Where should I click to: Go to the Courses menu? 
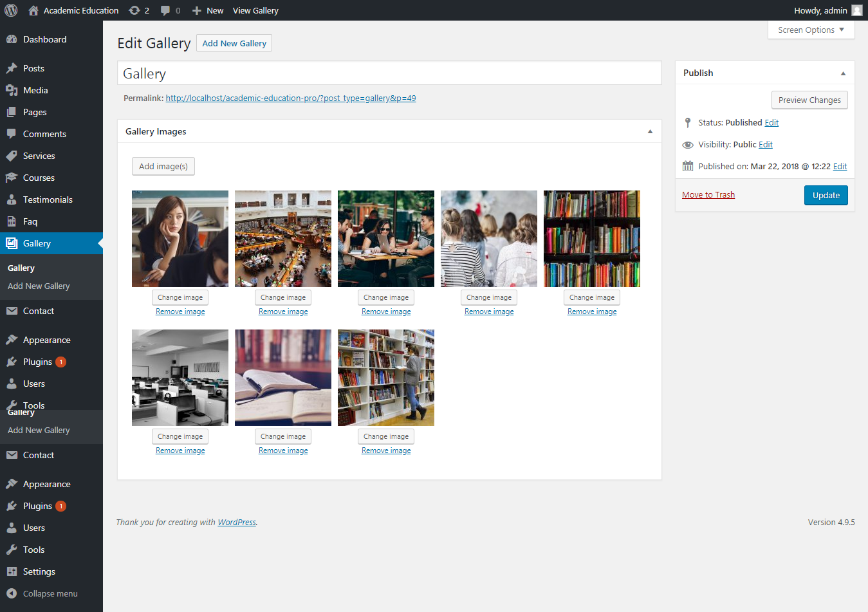click(39, 178)
